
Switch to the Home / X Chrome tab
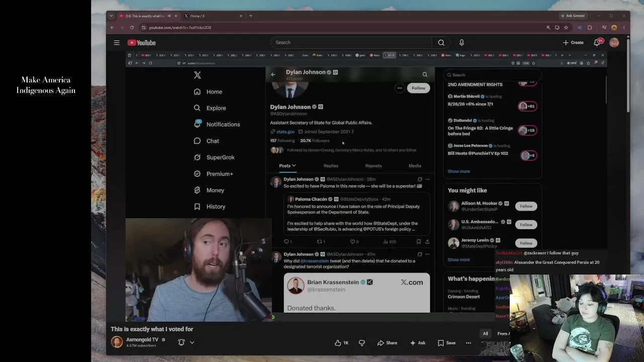click(x=214, y=16)
